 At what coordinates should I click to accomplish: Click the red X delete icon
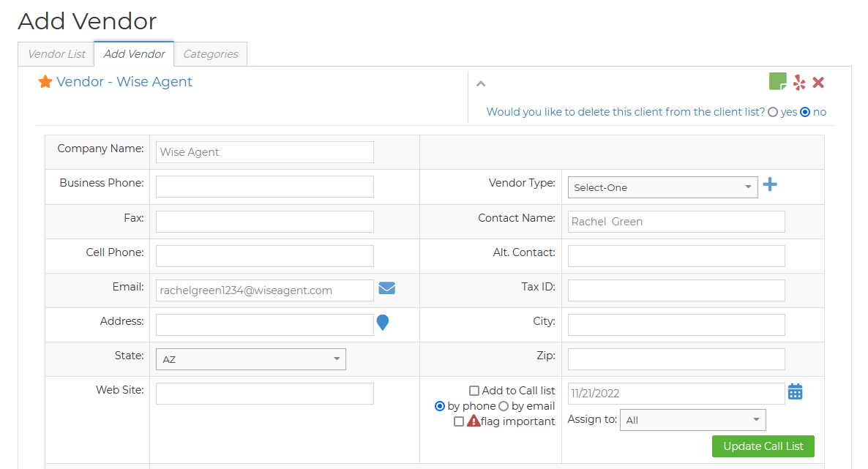818,83
